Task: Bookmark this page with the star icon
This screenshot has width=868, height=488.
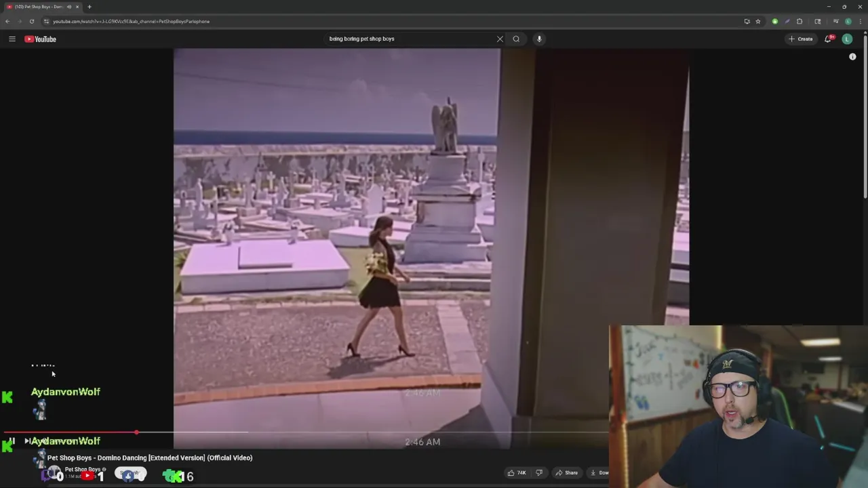Action: tap(757, 21)
